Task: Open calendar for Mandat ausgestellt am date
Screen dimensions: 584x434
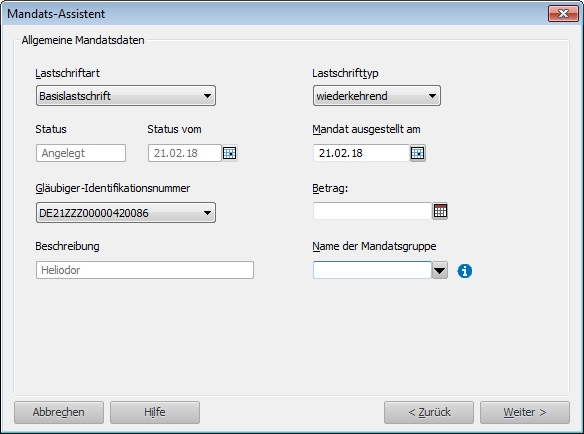Action: click(x=418, y=153)
